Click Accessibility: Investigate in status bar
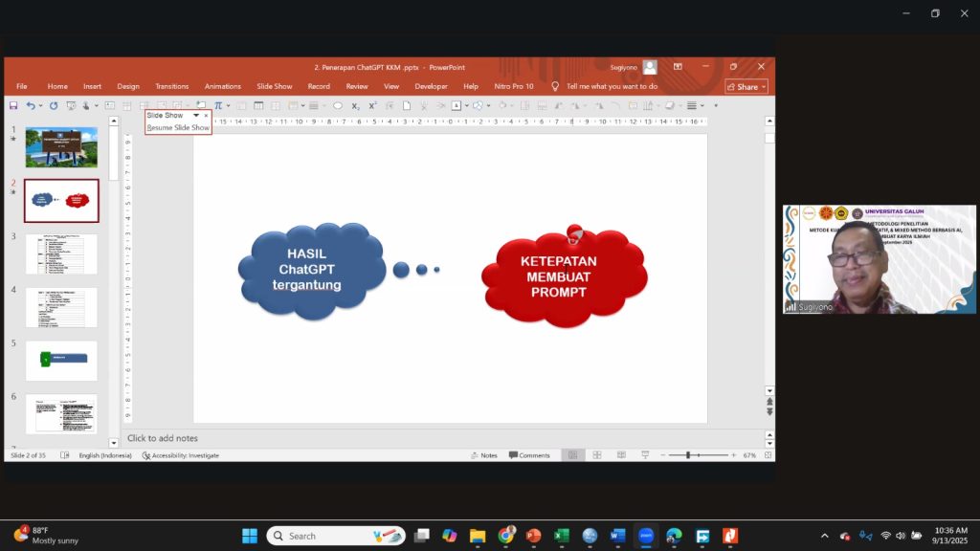This screenshot has height=551, width=980. tap(181, 455)
